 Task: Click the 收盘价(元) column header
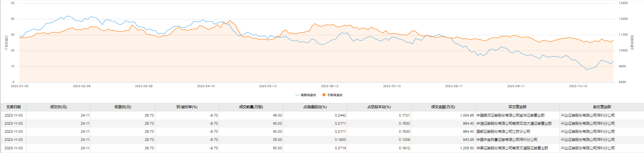[123, 107]
